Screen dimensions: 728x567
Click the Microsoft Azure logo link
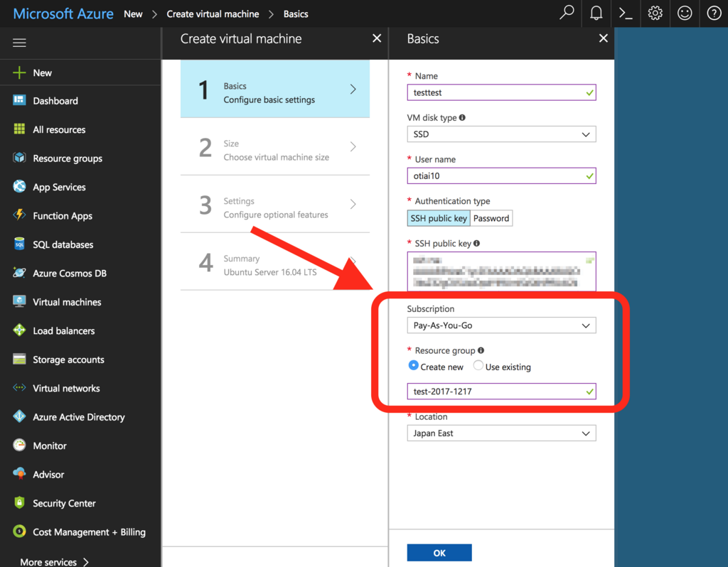(x=63, y=13)
